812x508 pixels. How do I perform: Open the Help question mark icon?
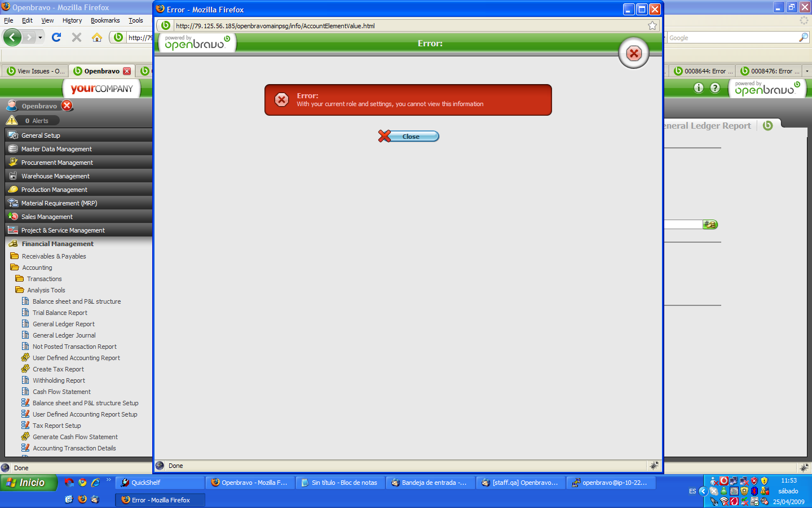tap(715, 87)
